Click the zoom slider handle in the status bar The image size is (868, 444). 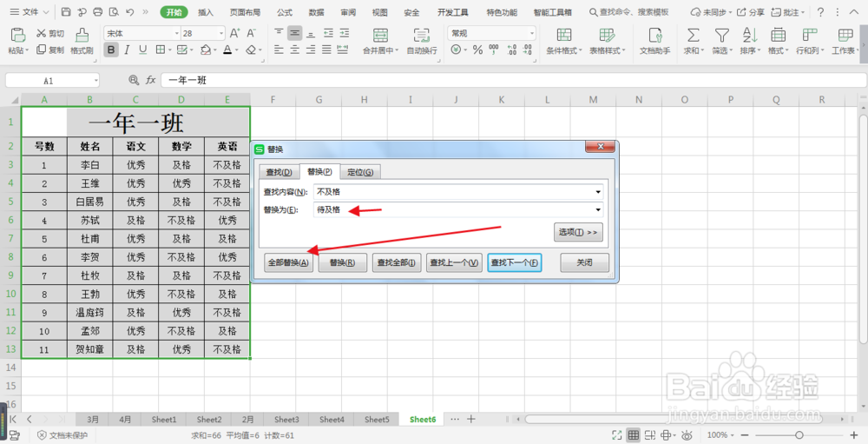pyautogui.click(x=799, y=435)
